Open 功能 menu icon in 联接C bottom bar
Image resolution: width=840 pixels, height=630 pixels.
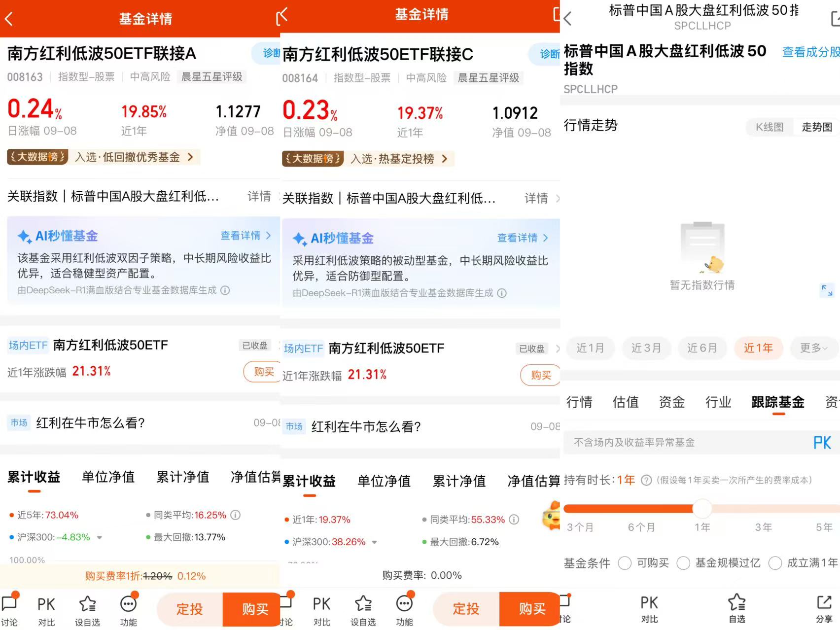click(x=405, y=611)
